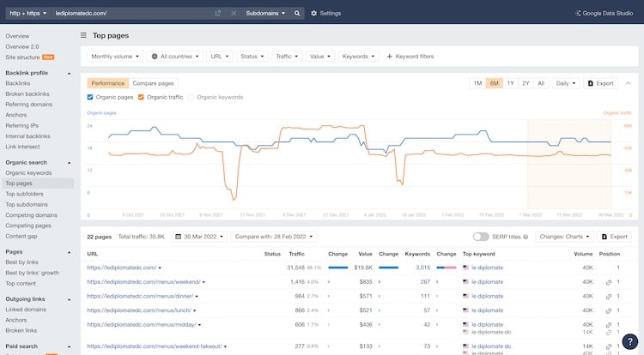Open Organic keywords in sidebar

pos(28,173)
